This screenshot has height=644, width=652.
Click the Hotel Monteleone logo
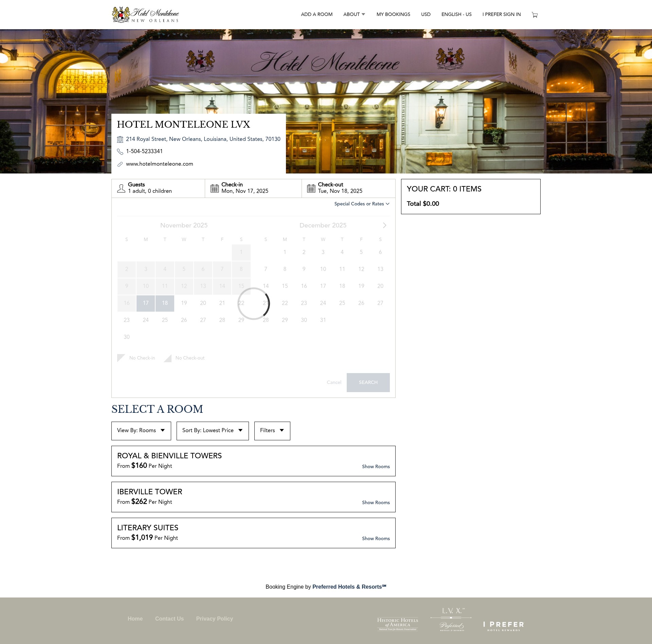pyautogui.click(x=145, y=15)
